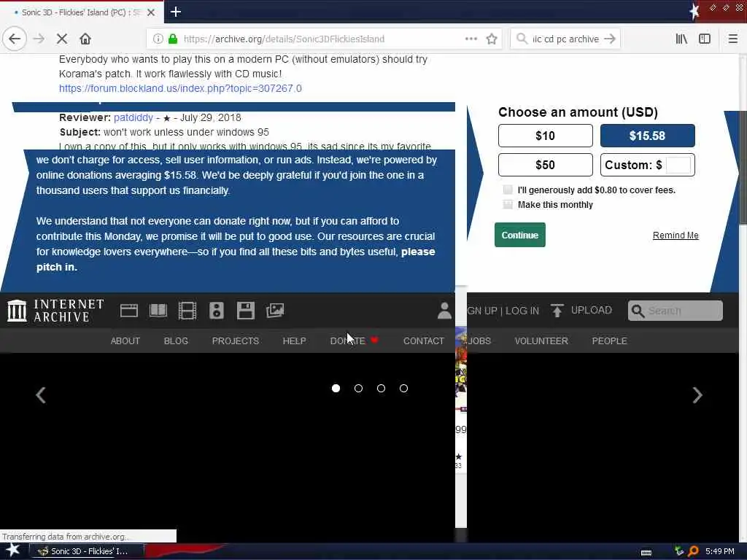Image resolution: width=747 pixels, height=560 pixels.
Task: Enable Make this monthly checkbox
Action: (508, 205)
